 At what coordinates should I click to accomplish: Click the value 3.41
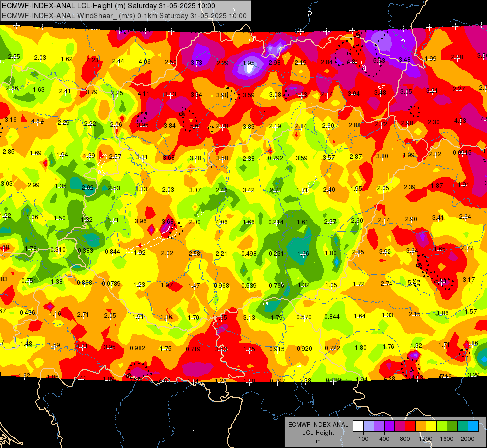[x=438, y=218]
